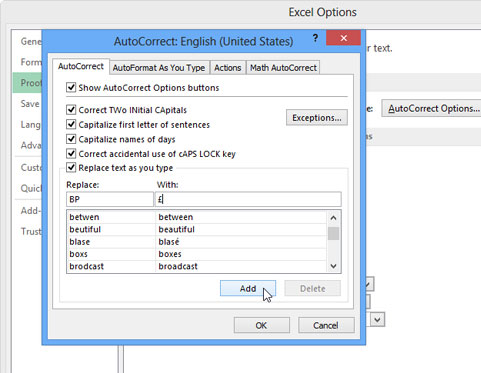Click the help question mark icon
Screen dimensions: 481x373
(x=315, y=38)
